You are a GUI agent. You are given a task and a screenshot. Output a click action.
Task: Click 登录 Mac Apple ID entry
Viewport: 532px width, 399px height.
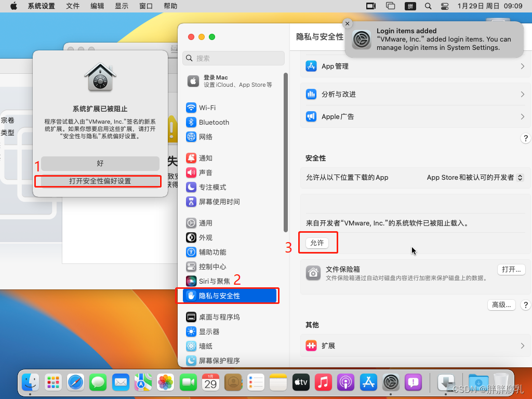231,81
